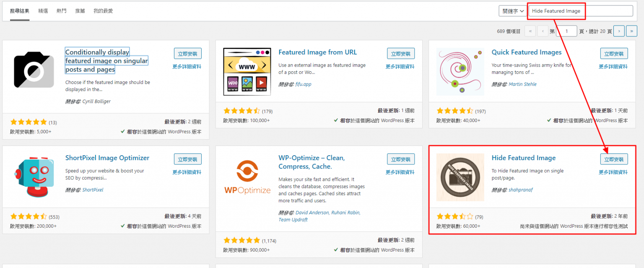Viewport: 644px width, 268px height.
Task: Go to next results page arrow
Action: (x=619, y=31)
